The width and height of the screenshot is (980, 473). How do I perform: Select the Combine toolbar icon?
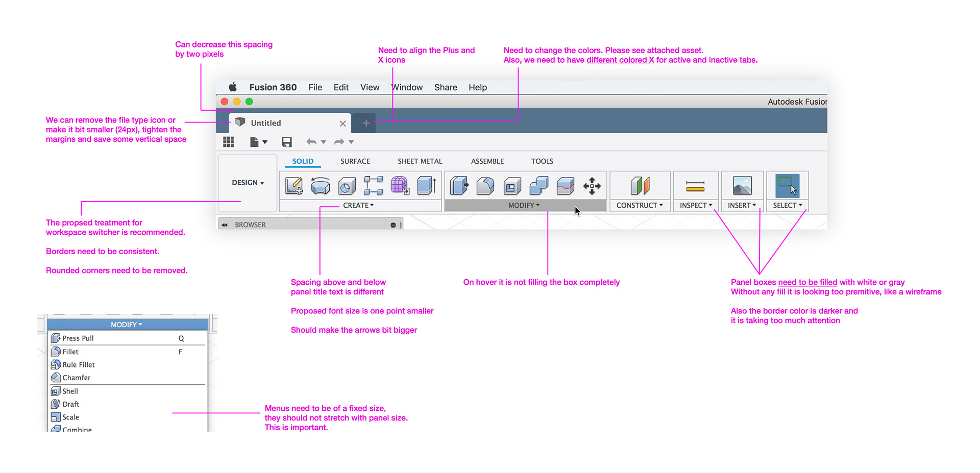point(539,186)
